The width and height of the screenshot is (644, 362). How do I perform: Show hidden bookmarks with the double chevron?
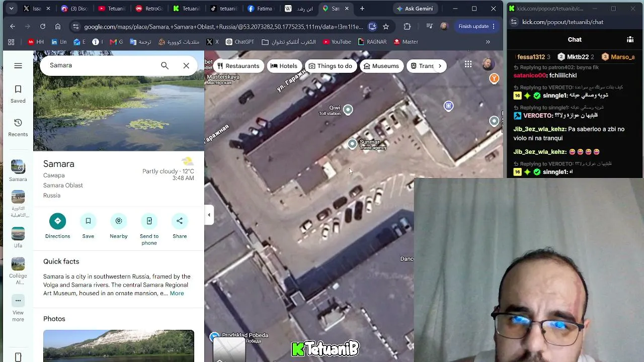coord(488,42)
